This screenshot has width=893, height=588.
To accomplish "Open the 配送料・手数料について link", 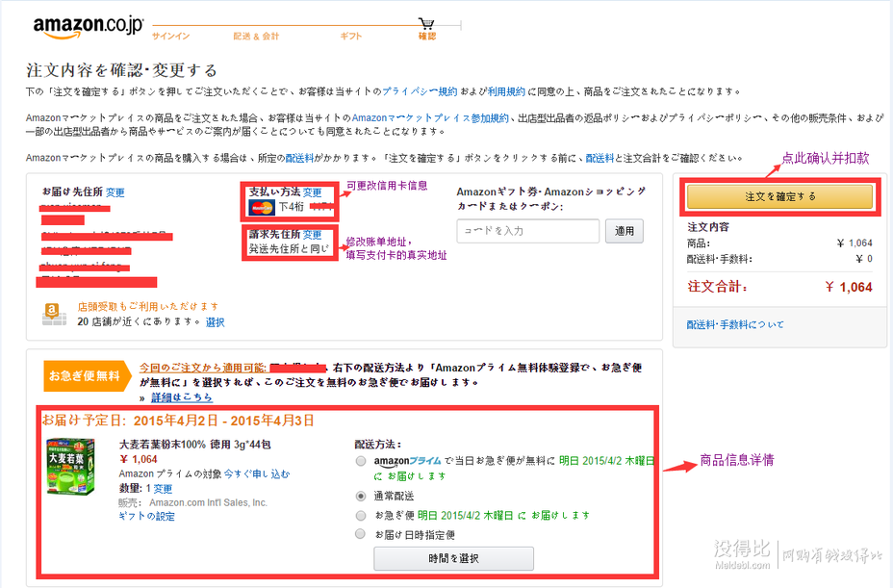I will 735,324.
